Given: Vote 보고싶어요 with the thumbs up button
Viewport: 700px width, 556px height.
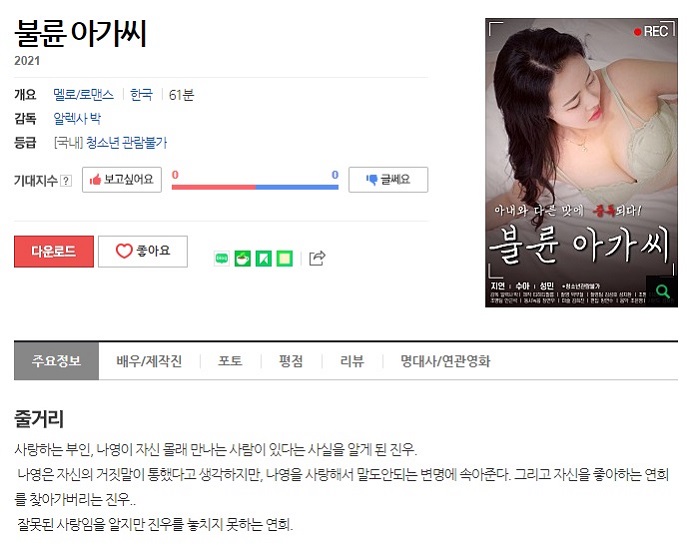Looking at the screenshot, I should click(122, 180).
